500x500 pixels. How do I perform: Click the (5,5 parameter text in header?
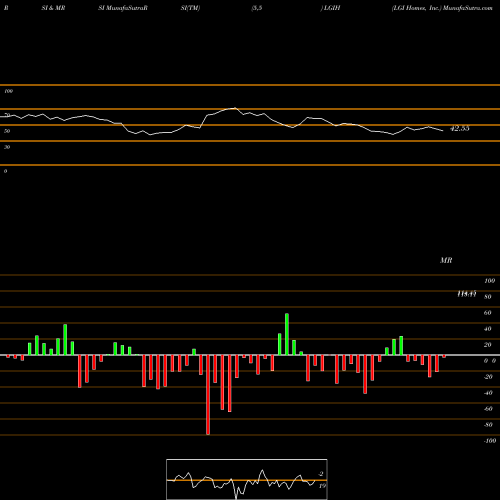257,8
